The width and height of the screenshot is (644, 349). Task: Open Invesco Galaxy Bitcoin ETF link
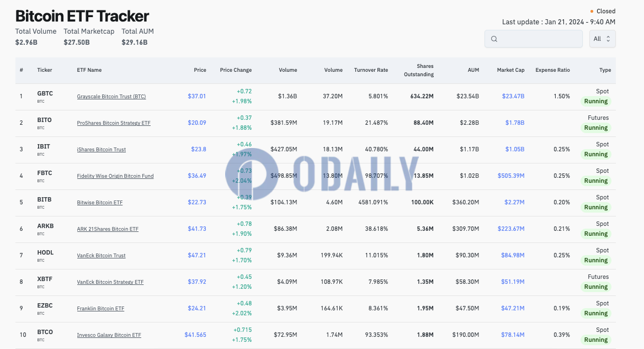109,335
